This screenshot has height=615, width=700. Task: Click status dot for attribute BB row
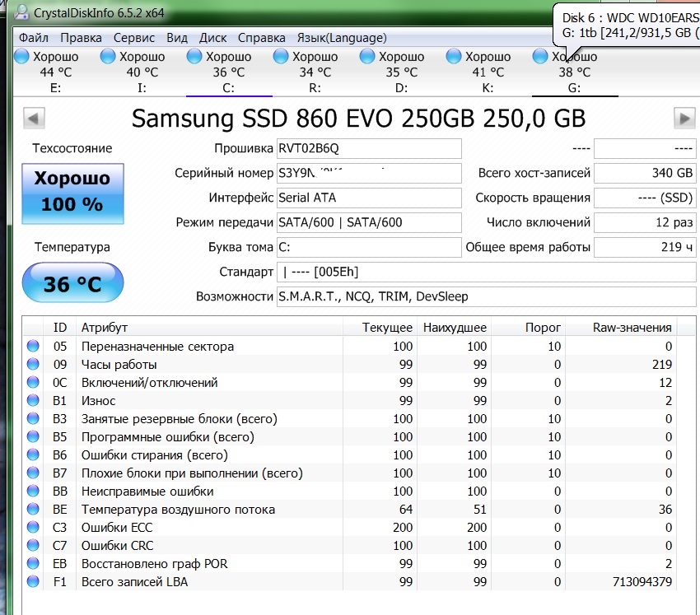point(33,491)
